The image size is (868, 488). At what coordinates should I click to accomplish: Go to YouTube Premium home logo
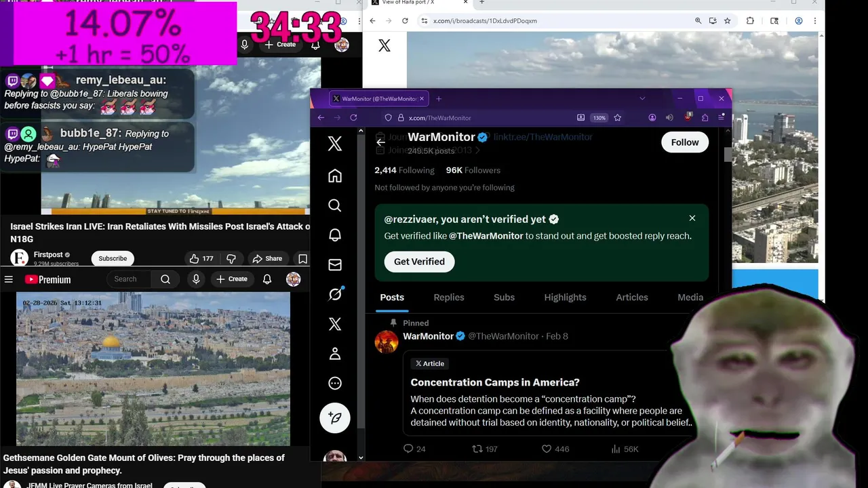coord(47,279)
